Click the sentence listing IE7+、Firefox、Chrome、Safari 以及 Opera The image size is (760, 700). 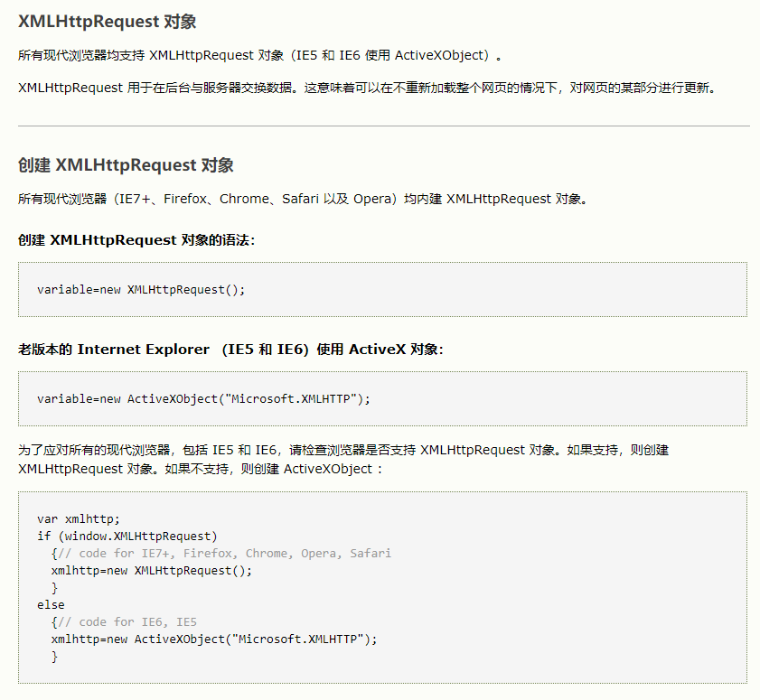click(304, 199)
